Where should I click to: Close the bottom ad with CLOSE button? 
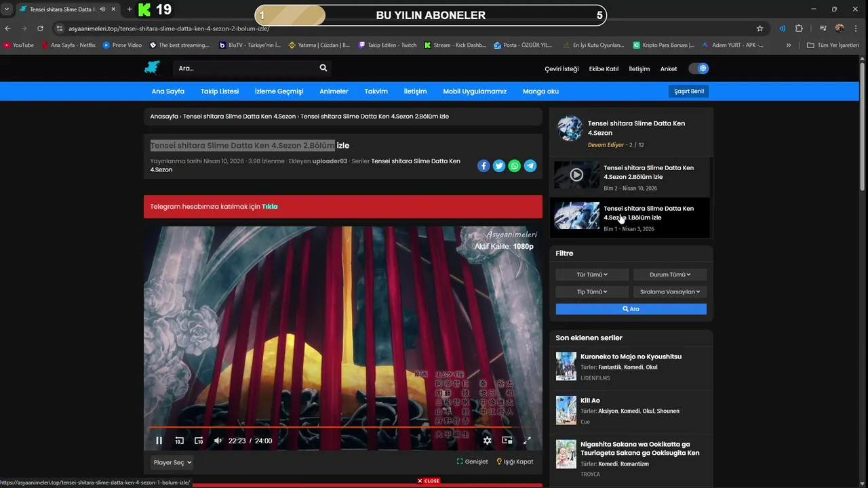(x=429, y=481)
